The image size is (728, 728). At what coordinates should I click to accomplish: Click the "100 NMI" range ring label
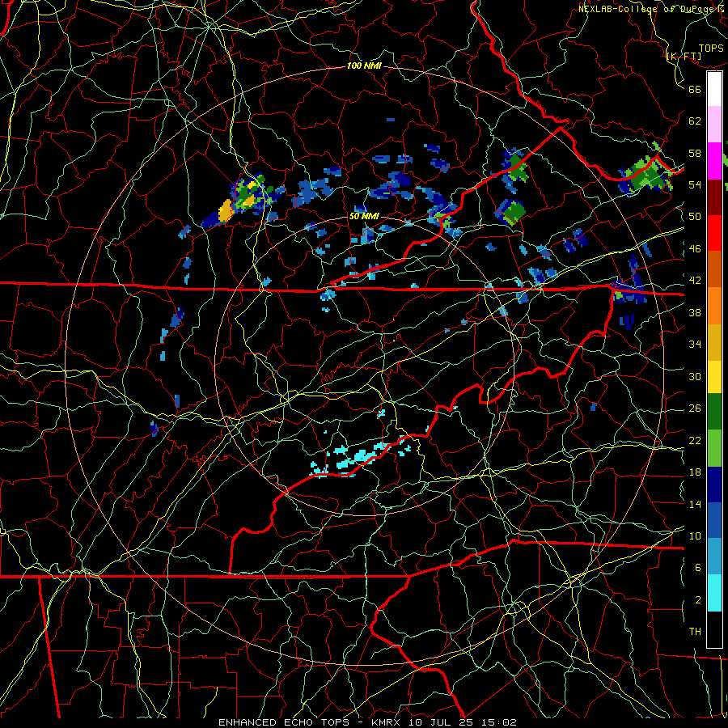364,66
